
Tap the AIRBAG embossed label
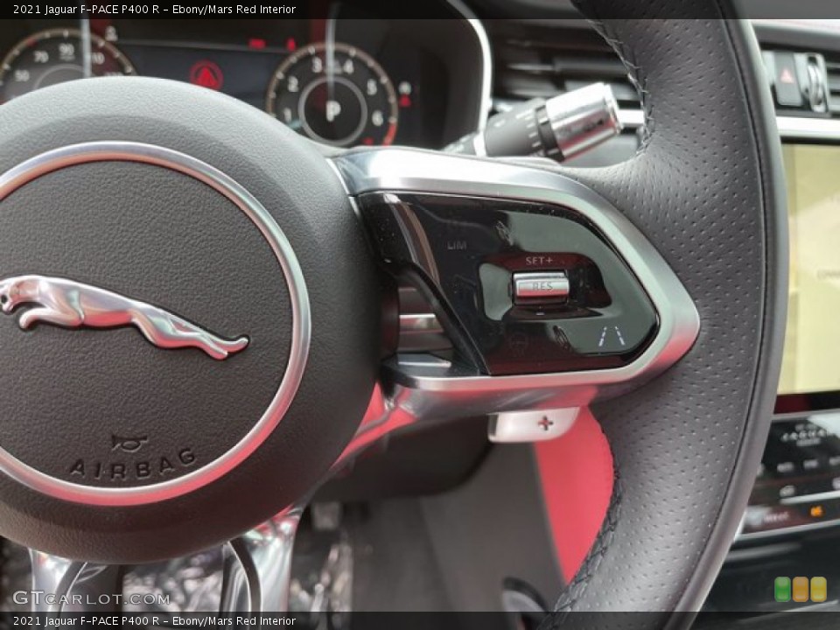click(x=133, y=465)
